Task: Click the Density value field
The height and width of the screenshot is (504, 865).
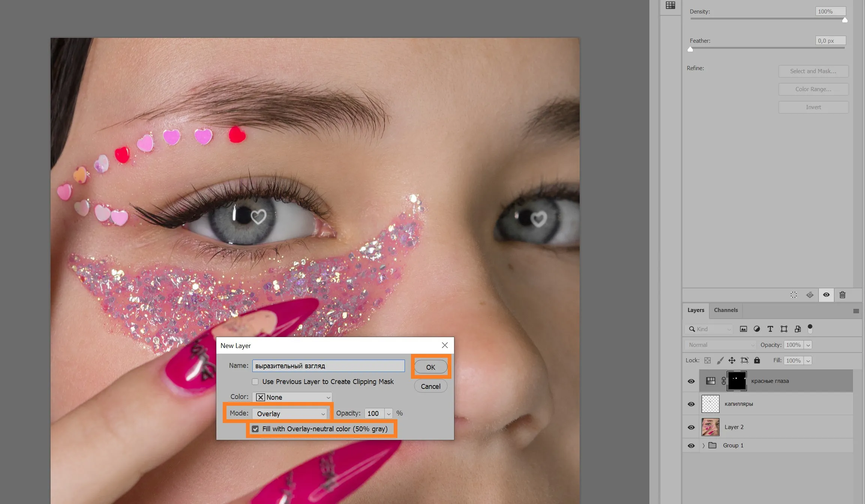Action: 831,11
